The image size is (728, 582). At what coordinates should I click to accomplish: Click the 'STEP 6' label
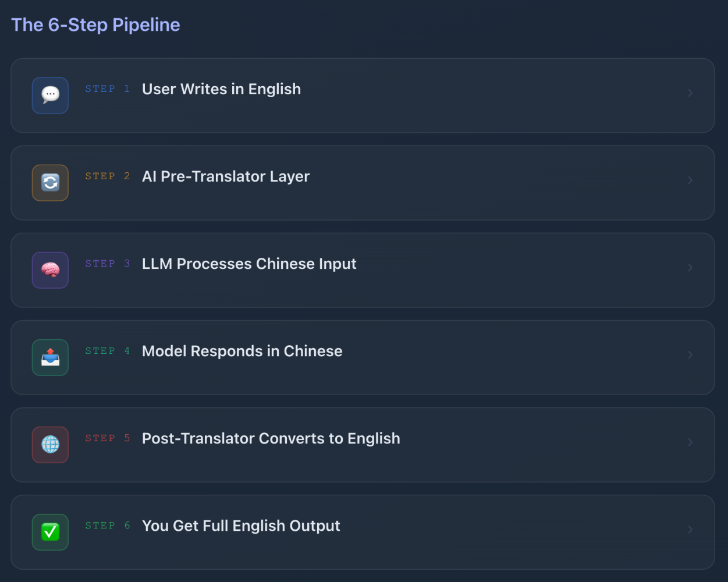click(x=108, y=526)
